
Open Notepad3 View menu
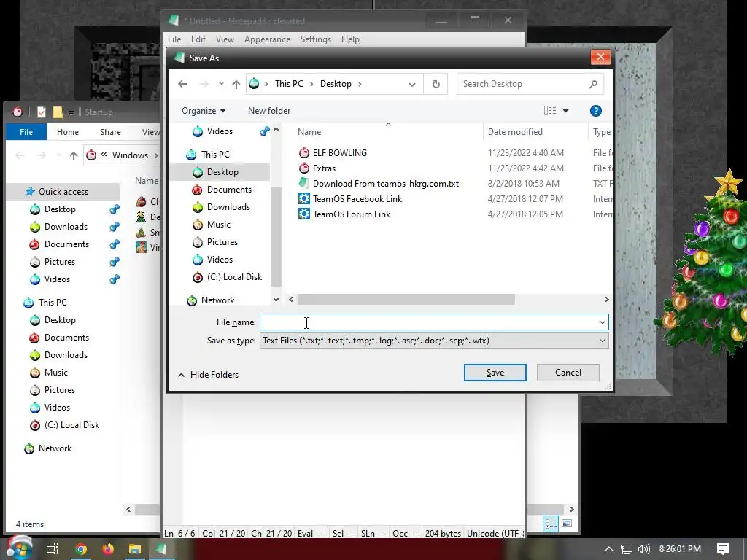pos(225,39)
